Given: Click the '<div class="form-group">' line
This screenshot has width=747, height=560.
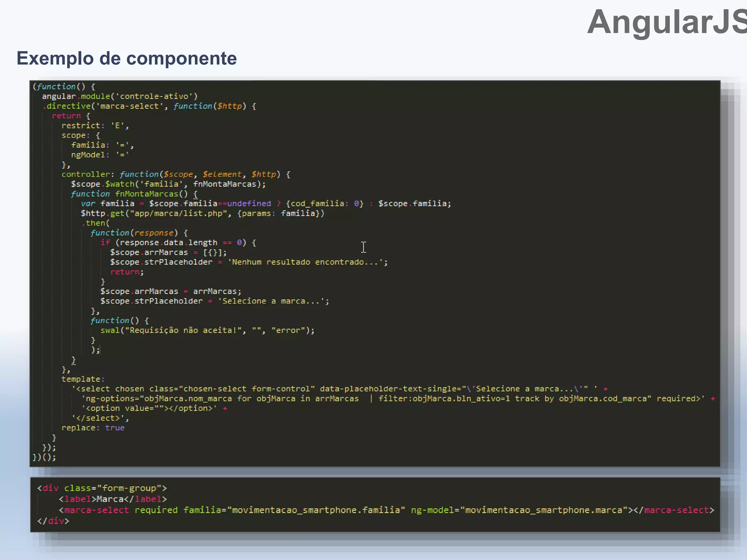Looking at the screenshot, I should pyautogui.click(x=102, y=488).
